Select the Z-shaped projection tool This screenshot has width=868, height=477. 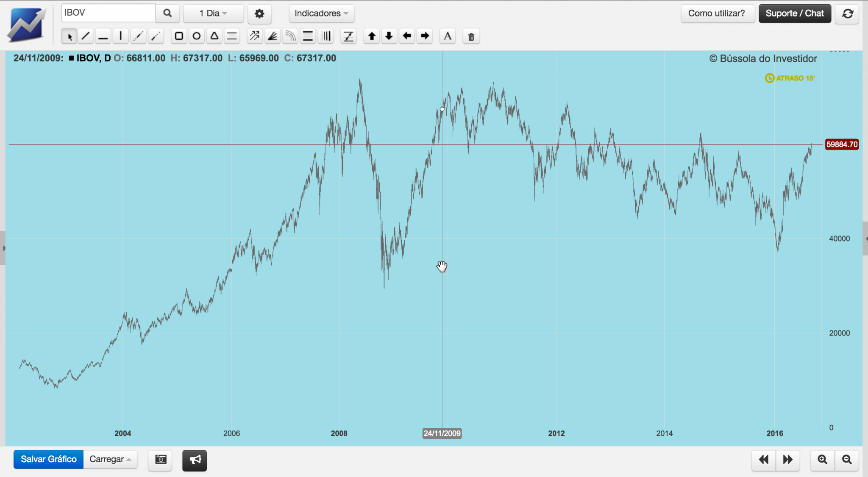348,36
